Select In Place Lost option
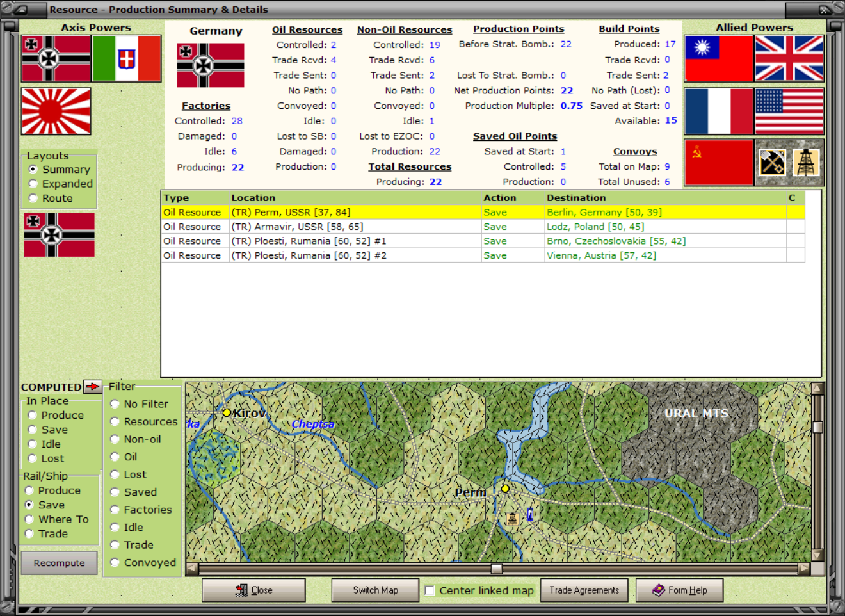The width and height of the screenshot is (845, 616). coord(45,458)
